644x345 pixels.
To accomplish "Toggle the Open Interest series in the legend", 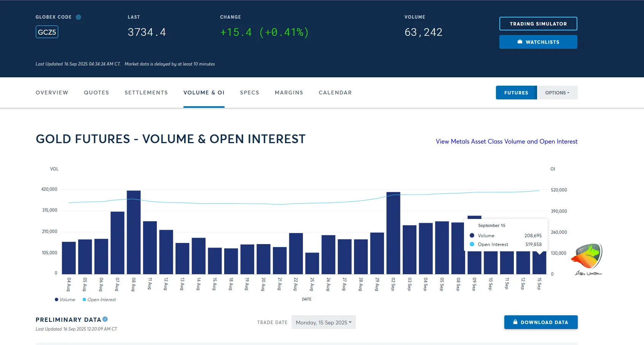I will 99,300.
